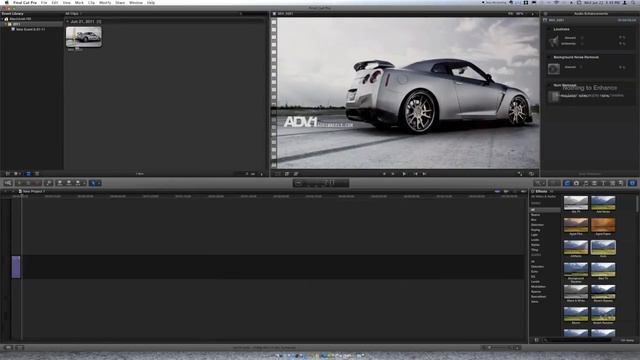This screenshot has width=640, height=360.
Task: Select Blur video effects category
Action: 534,220
